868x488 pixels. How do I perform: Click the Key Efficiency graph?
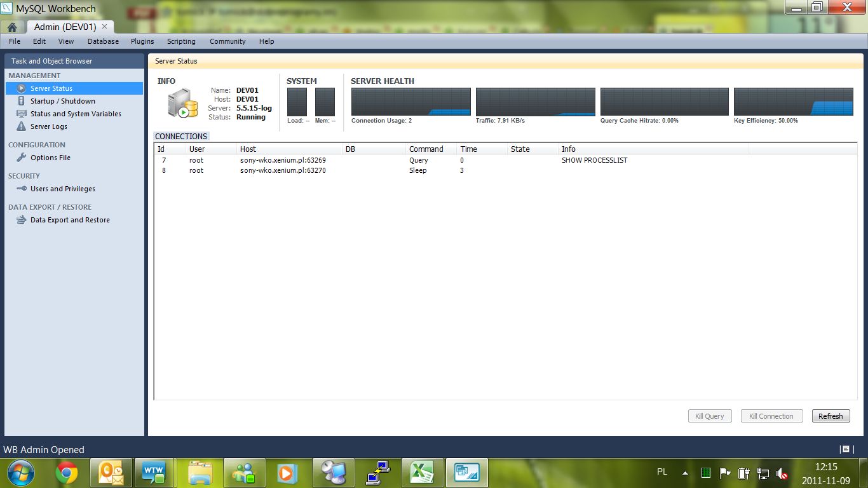click(794, 102)
